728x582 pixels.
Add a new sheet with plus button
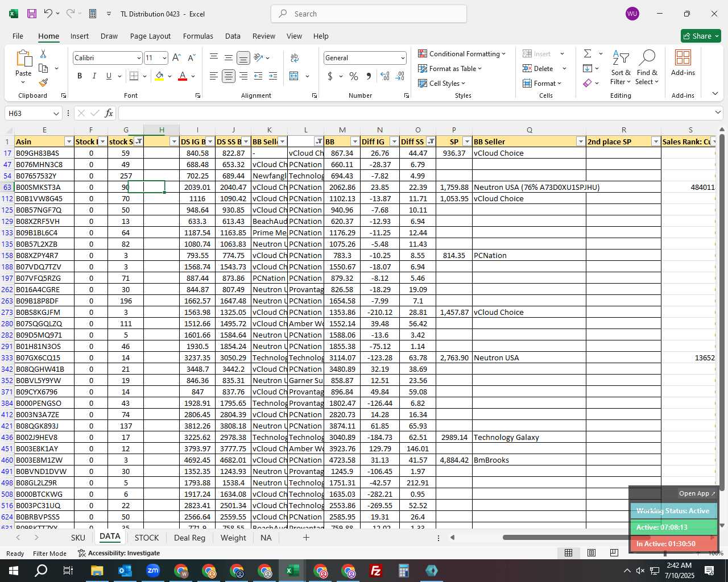click(306, 537)
